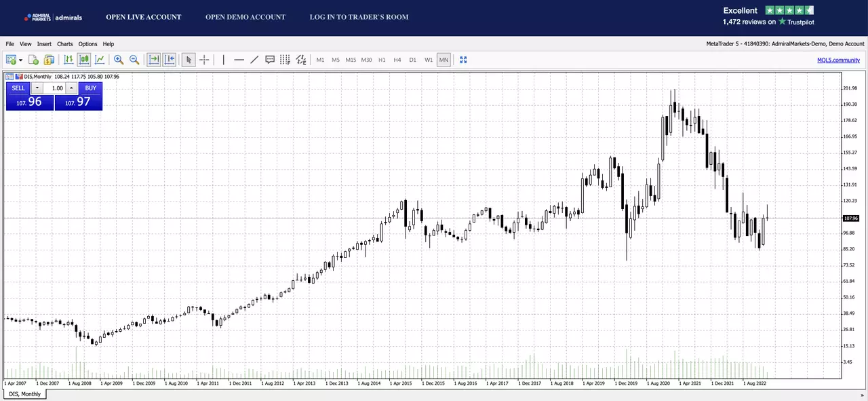Toggle chart shift from right border
Image resolution: width=868 pixels, height=401 pixels.
coord(170,60)
